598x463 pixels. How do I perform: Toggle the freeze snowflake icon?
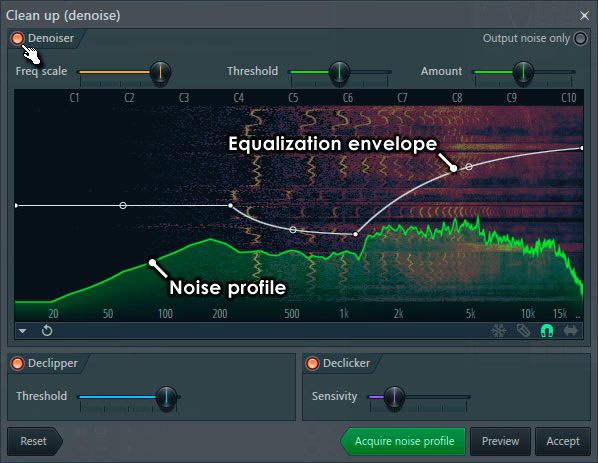498,331
